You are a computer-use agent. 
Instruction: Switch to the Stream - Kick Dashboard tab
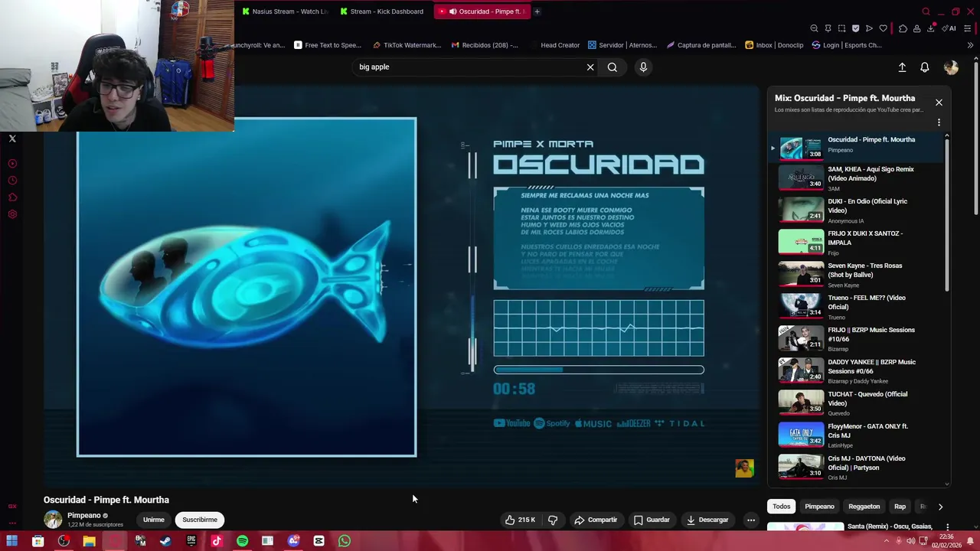click(382, 11)
